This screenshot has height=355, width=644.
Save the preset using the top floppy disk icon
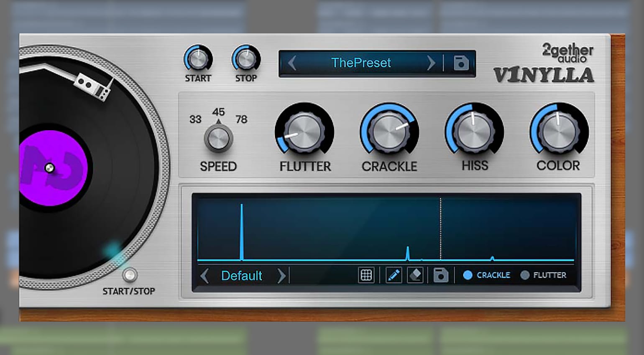(x=461, y=63)
